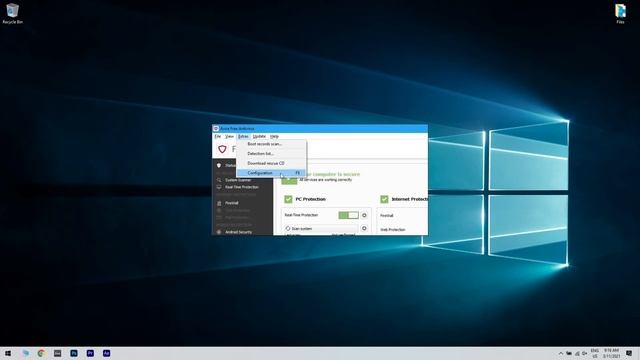Open Real-Time Protection settings gear
The width and height of the screenshot is (640, 360).
point(364,215)
